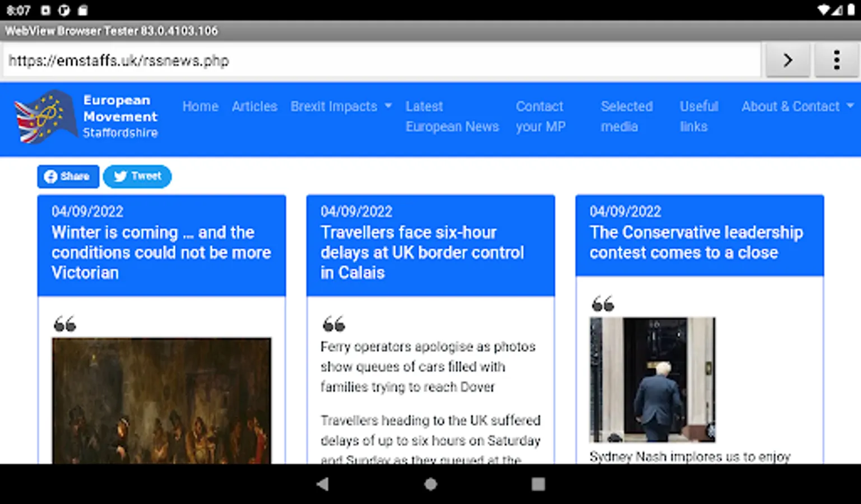Screen dimensions: 861x504
Task: Click the European Movement Staffordshire logo
Action: tap(86, 116)
